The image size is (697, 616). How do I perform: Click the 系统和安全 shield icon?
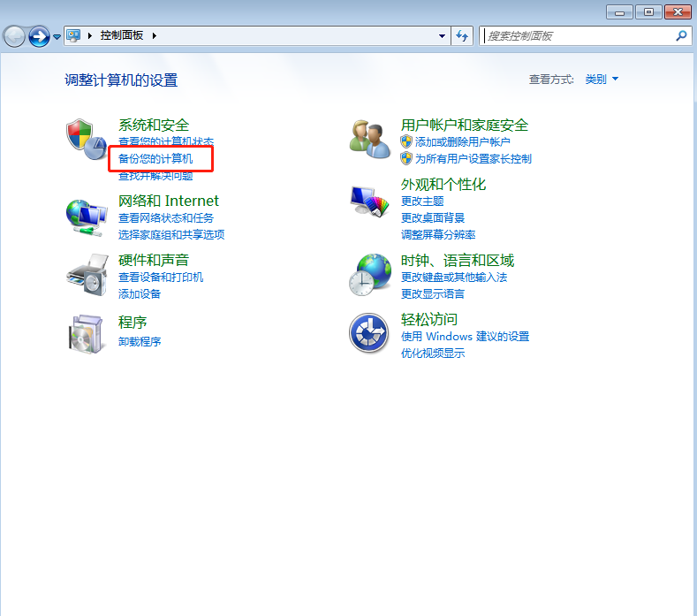87,139
